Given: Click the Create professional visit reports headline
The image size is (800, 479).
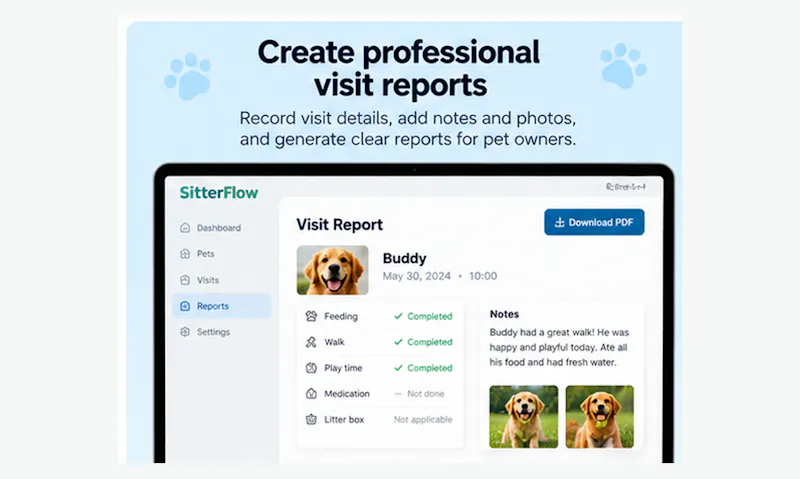Looking at the screenshot, I should click(399, 68).
